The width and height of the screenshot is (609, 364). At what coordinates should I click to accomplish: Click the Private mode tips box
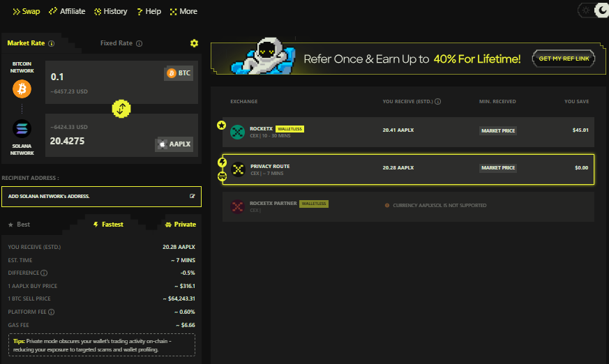click(x=102, y=345)
